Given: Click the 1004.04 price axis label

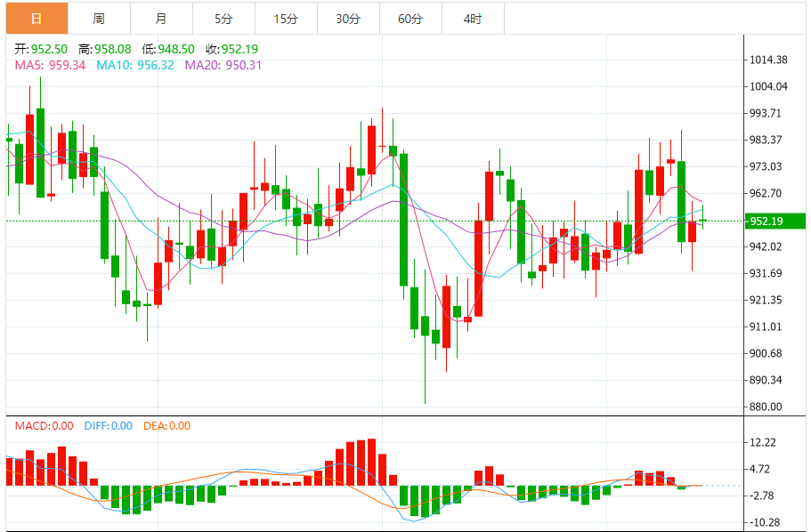Looking at the screenshot, I should [768, 86].
